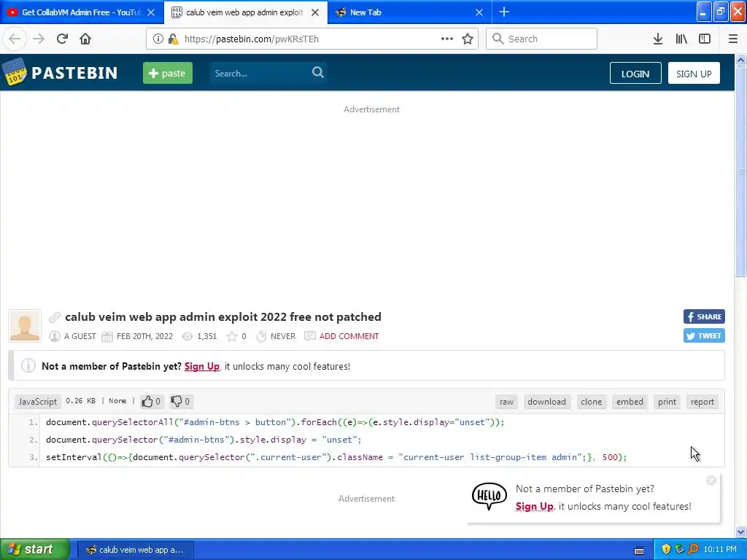This screenshot has height=560, width=747.
Task: Click the page scrollbar up arrow
Action: point(741,60)
